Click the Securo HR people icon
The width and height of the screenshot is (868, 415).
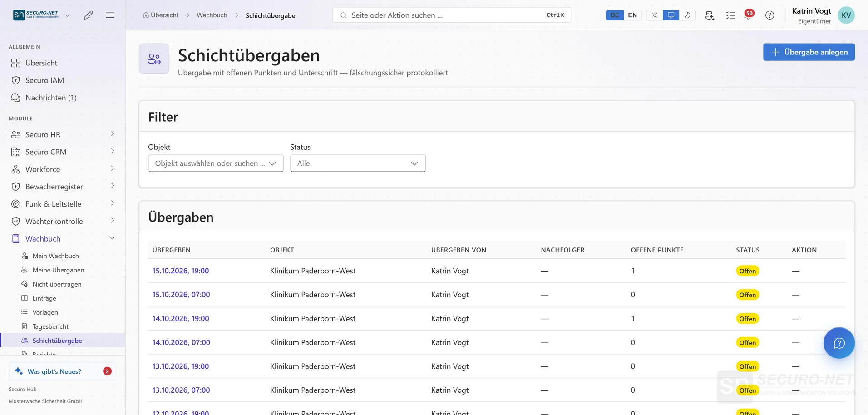coord(16,134)
